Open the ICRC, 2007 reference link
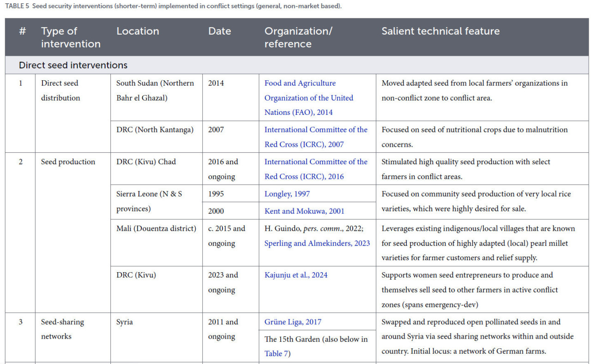Image resolution: width=591 pixels, height=364 pixels. click(x=316, y=137)
